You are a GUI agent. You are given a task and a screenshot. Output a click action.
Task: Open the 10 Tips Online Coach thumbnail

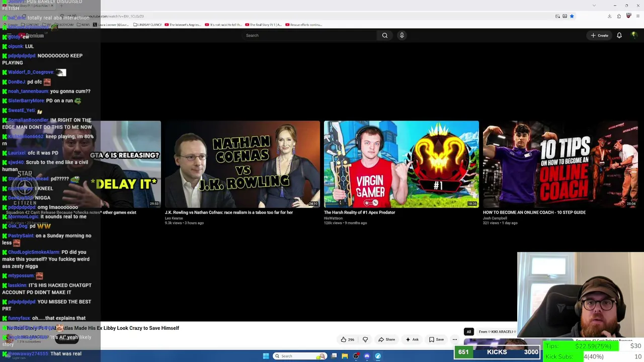(x=560, y=164)
